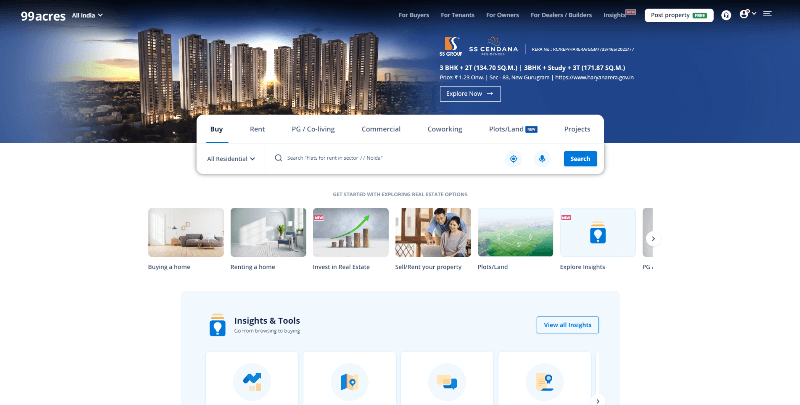Open the document with location pin icon card
Image resolution: width=800 pixels, height=405 pixels.
(x=545, y=381)
